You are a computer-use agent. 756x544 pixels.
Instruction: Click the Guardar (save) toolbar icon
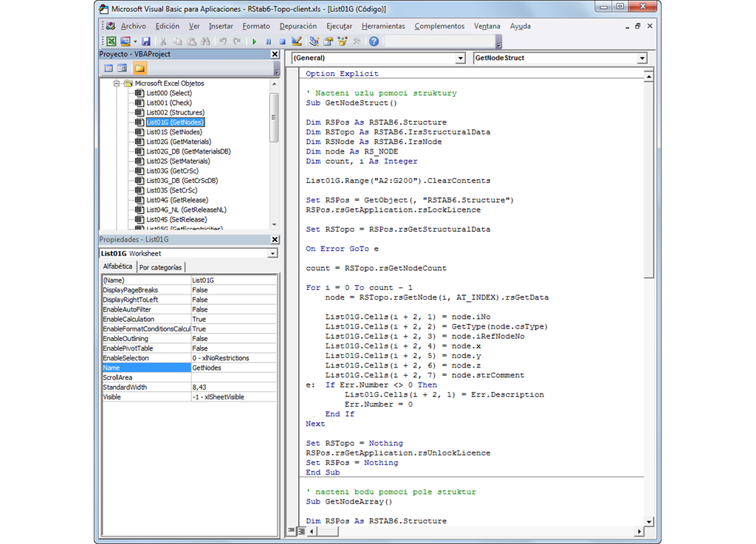(145, 41)
